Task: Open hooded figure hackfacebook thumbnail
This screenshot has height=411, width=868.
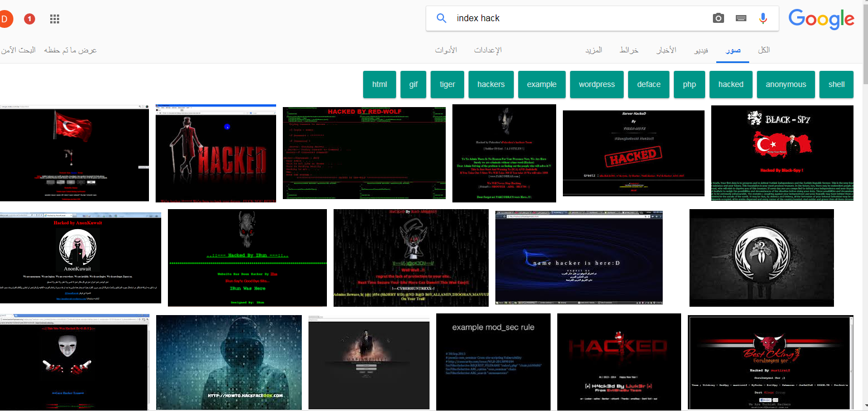Action: [x=229, y=362]
